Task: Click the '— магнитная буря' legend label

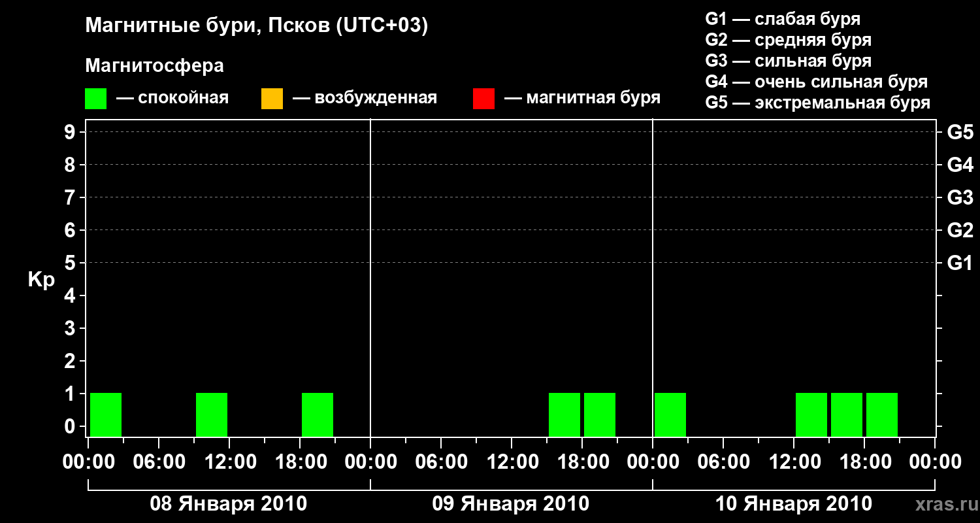Action: (x=583, y=99)
